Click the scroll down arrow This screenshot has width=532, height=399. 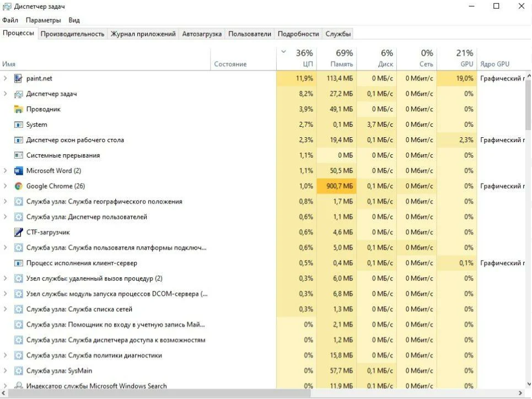[529, 384]
